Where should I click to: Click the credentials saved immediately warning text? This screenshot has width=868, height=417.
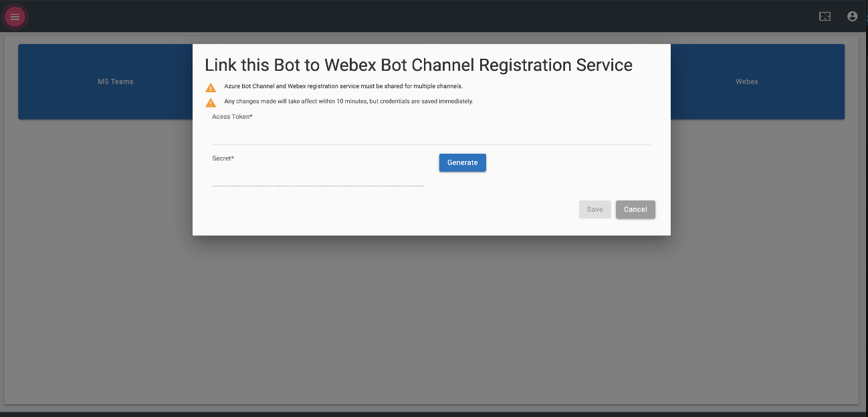pyautogui.click(x=348, y=102)
